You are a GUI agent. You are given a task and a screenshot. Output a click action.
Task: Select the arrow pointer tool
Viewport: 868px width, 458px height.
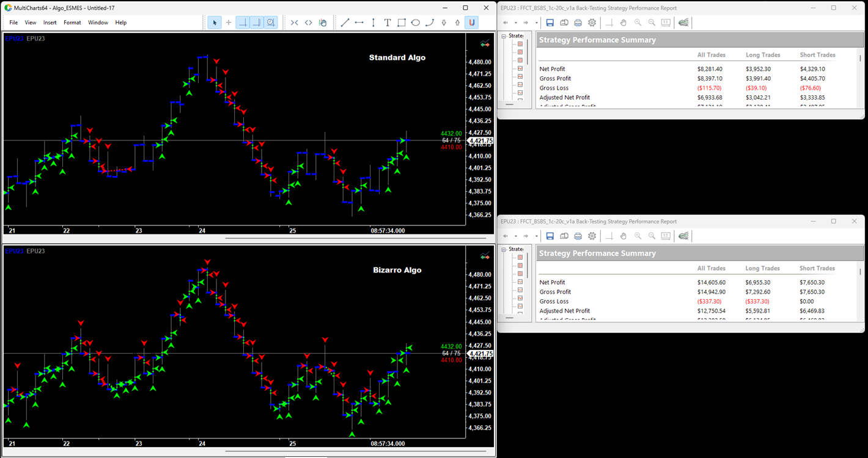pos(215,23)
